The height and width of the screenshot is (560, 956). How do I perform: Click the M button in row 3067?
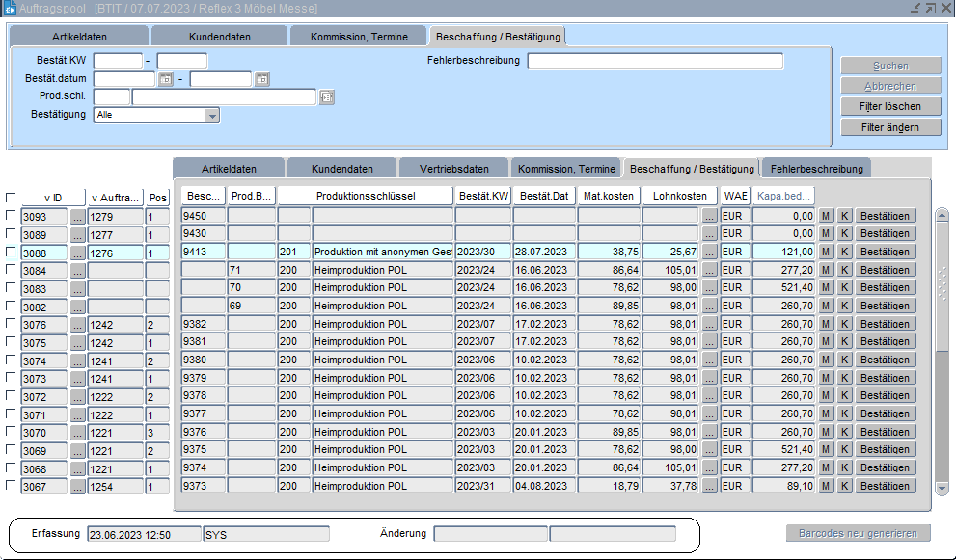point(826,486)
